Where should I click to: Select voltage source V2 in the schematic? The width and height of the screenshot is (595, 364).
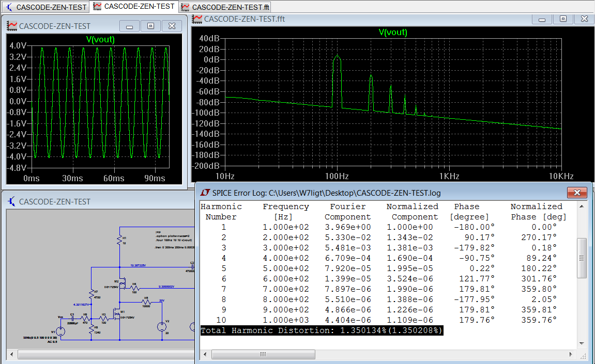pyautogui.click(x=162, y=327)
